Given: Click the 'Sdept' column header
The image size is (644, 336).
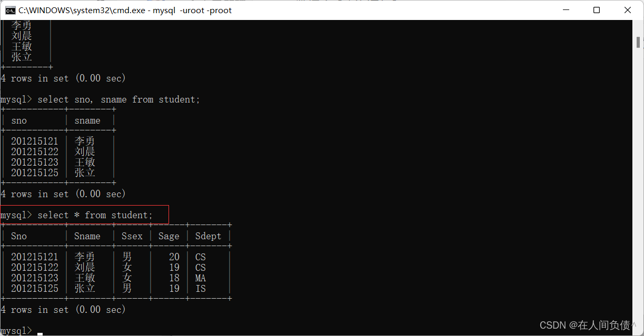Looking at the screenshot, I should pos(209,236).
